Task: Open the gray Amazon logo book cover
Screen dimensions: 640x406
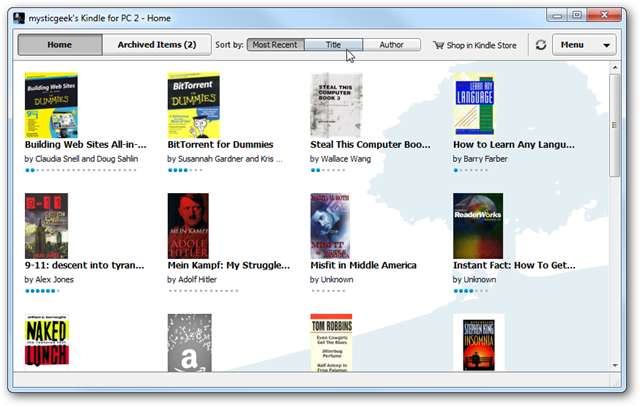Action: click(189, 342)
